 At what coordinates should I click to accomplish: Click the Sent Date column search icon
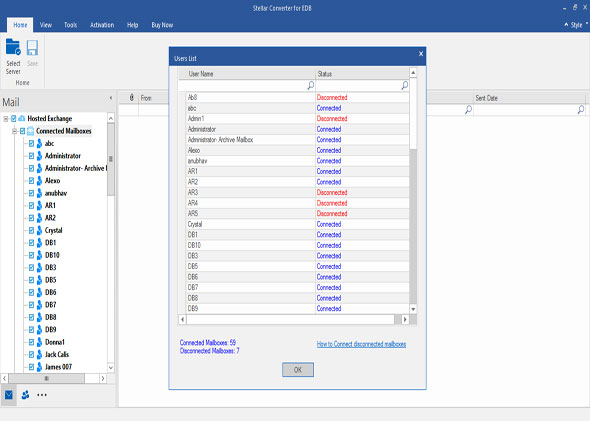tap(581, 109)
